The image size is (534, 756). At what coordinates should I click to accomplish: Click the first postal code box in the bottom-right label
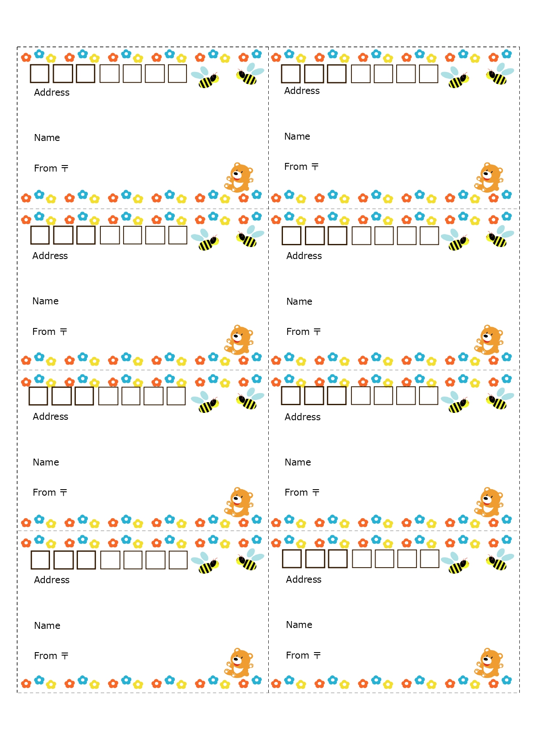(292, 559)
